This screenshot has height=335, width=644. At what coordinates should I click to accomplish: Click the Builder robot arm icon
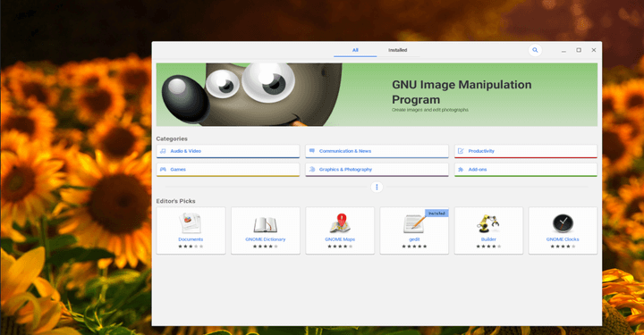coord(488,224)
